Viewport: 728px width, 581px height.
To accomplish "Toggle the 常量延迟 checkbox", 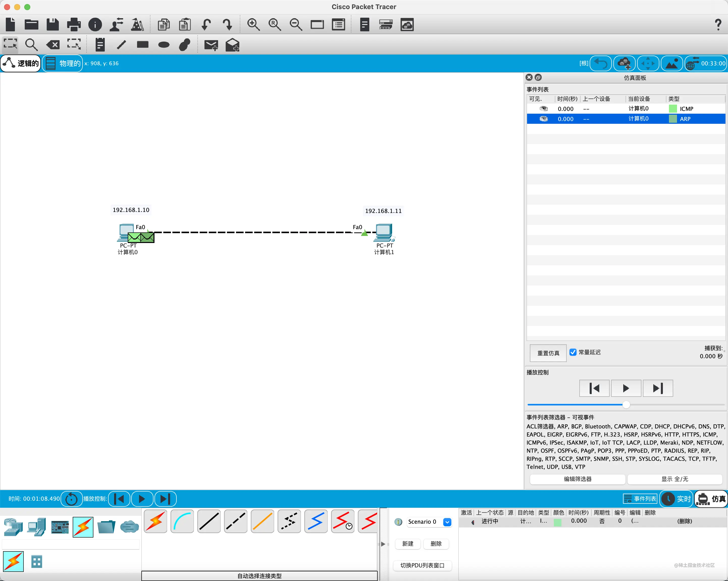I will pos(573,352).
